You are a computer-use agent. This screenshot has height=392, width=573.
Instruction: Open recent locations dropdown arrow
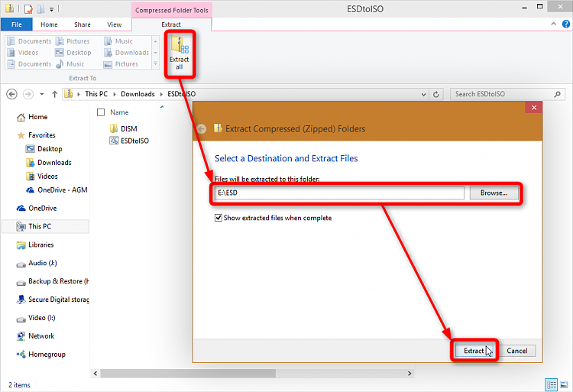point(42,94)
